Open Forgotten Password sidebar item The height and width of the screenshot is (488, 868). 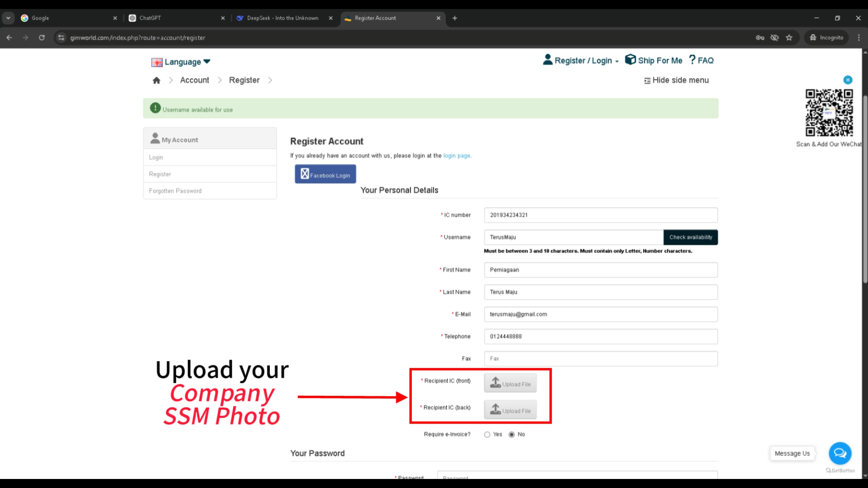point(175,191)
